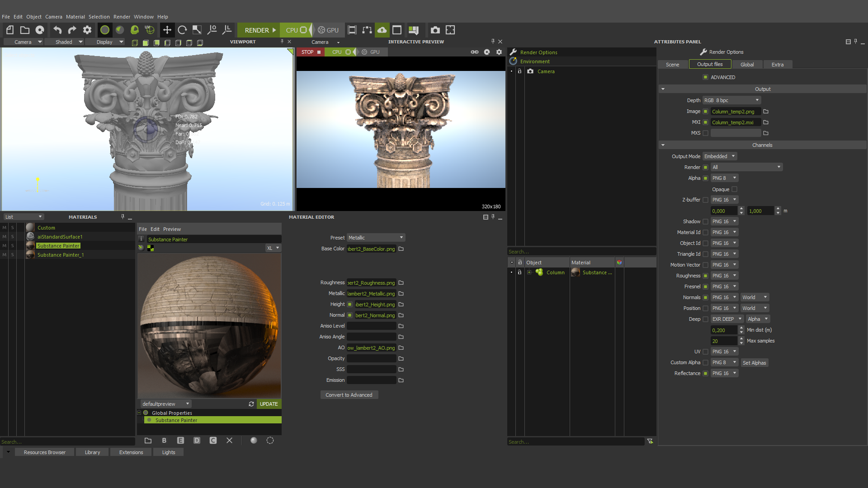This screenshot has width=868, height=488.
Task: Toggle the Opaque alpha checkbox
Action: pos(734,189)
